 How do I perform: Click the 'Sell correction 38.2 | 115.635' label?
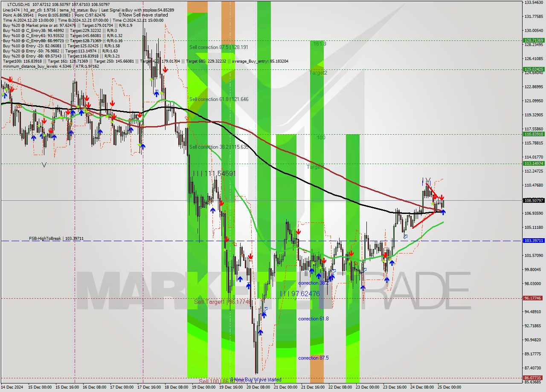point(219,147)
